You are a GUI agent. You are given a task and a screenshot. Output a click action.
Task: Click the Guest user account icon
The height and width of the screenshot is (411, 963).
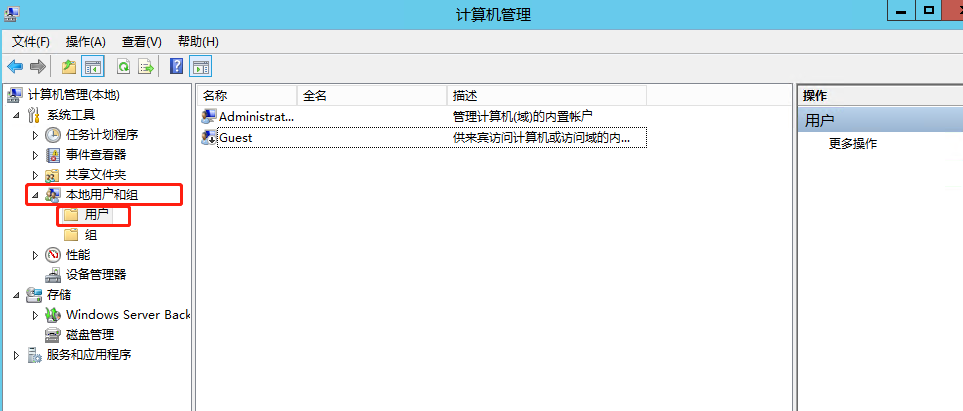point(209,138)
